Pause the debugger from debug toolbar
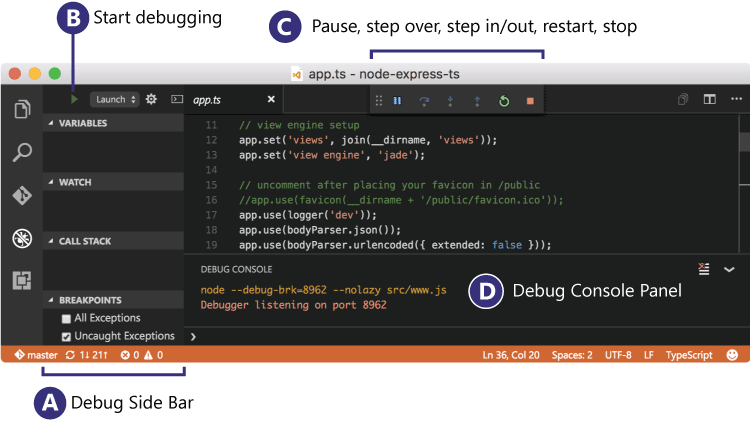 397,101
